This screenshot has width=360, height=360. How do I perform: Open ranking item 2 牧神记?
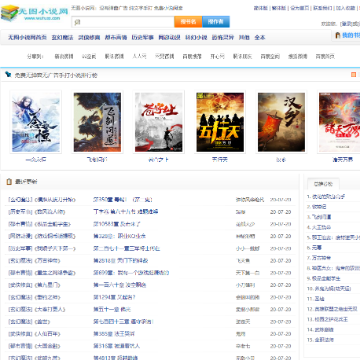(319, 207)
